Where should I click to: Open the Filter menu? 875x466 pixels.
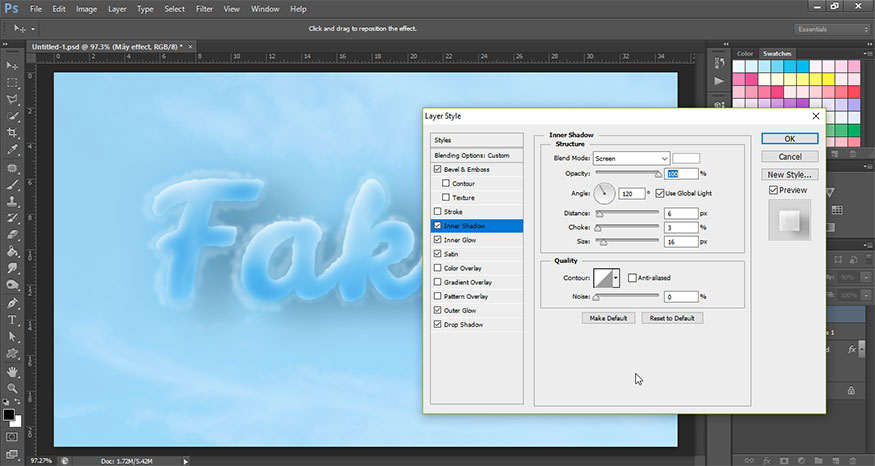point(204,9)
